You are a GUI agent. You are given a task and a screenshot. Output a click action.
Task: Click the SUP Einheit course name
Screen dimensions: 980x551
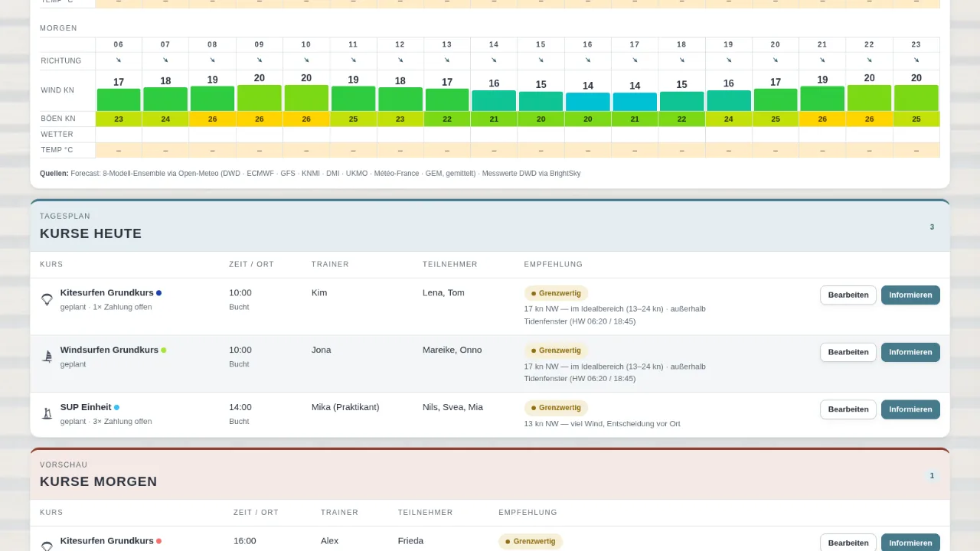coord(86,407)
